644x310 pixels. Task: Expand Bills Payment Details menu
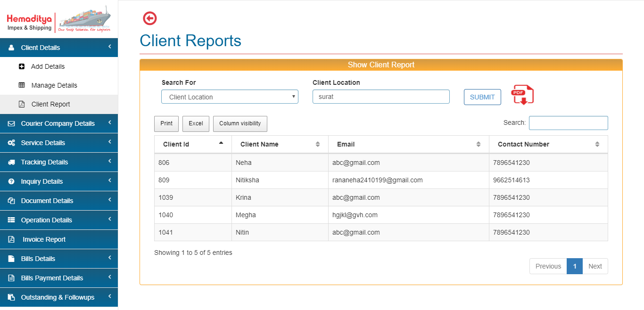52,278
